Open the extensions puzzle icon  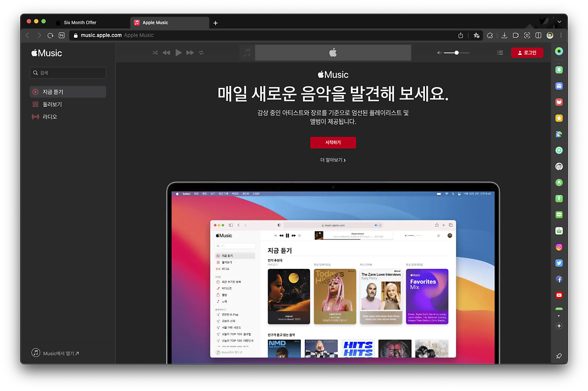[x=490, y=35]
